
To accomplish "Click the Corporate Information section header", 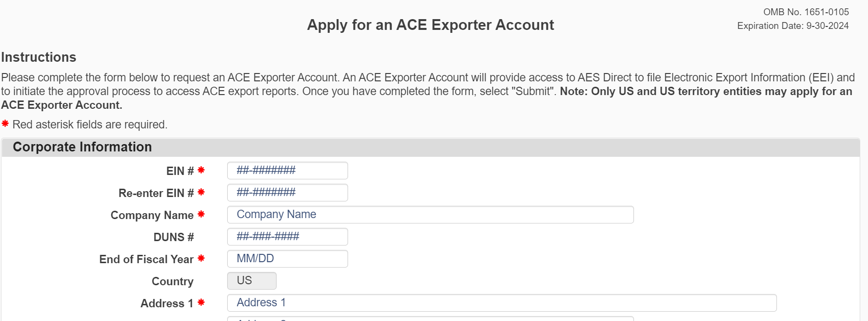I will click(82, 147).
